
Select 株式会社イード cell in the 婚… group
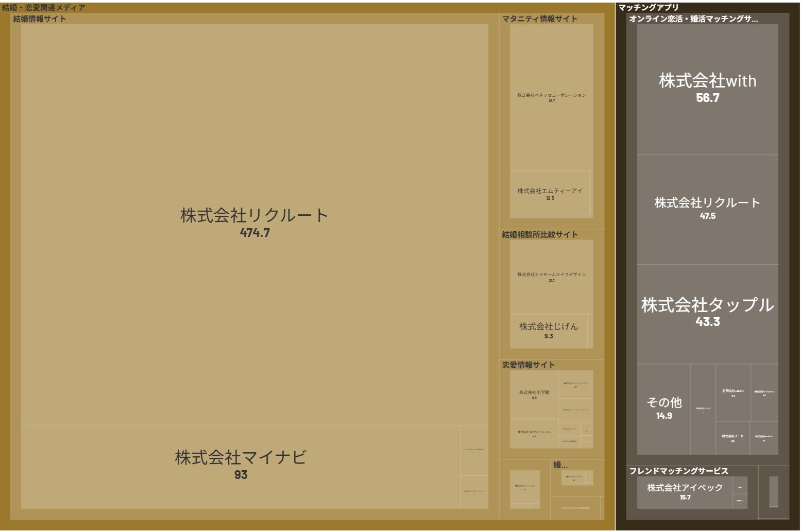point(574,477)
